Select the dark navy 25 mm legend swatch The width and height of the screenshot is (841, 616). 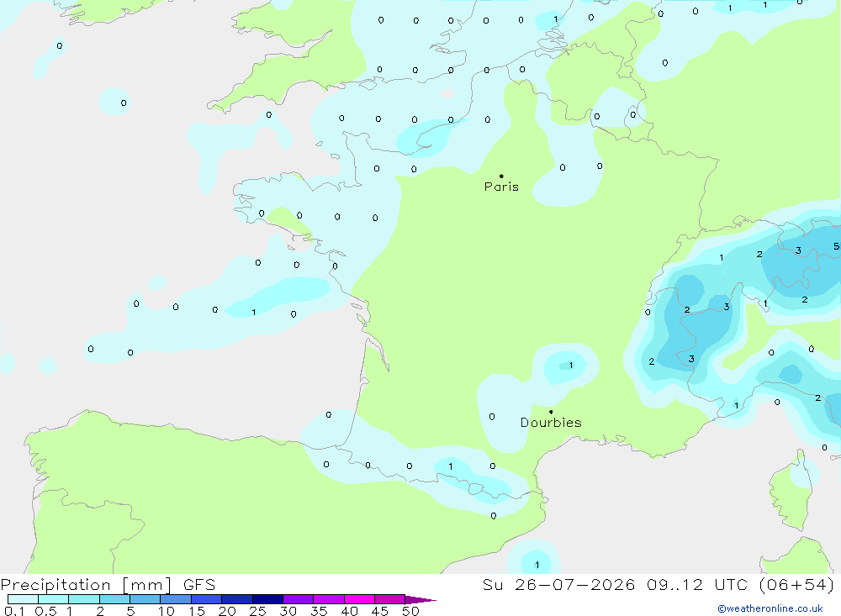point(267,599)
